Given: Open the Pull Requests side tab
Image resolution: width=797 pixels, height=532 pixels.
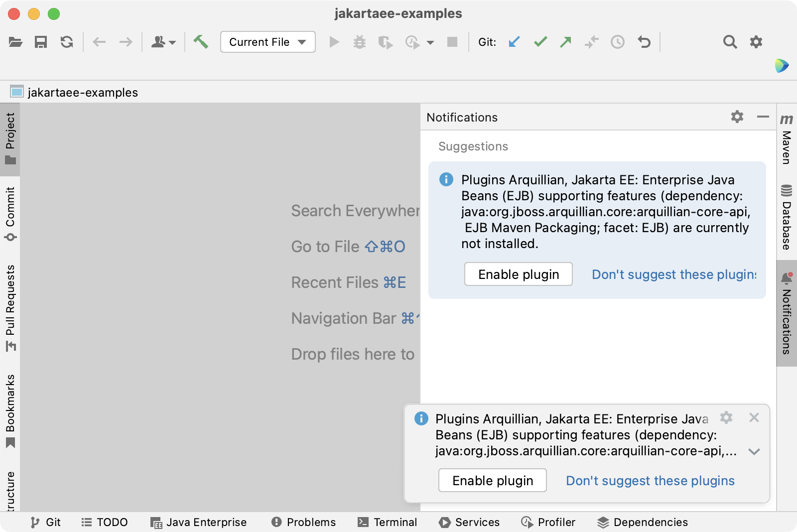Looking at the screenshot, I should [x=10, y=308].
